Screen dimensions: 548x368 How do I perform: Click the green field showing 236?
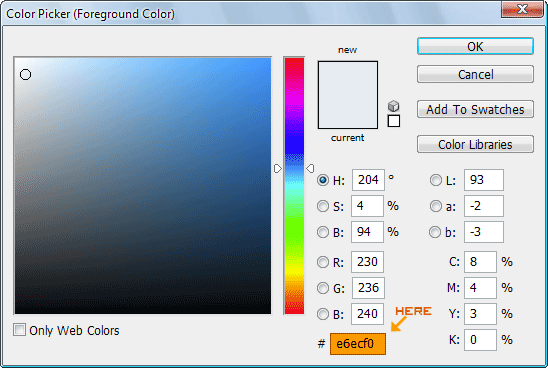coord(368,288)
